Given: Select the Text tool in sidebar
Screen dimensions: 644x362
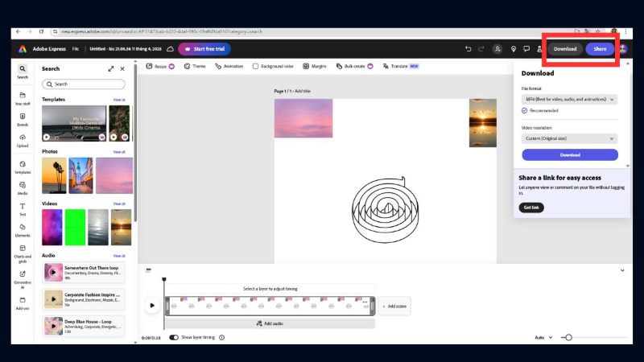Looking at the screenshot, I should coord(23,209).
